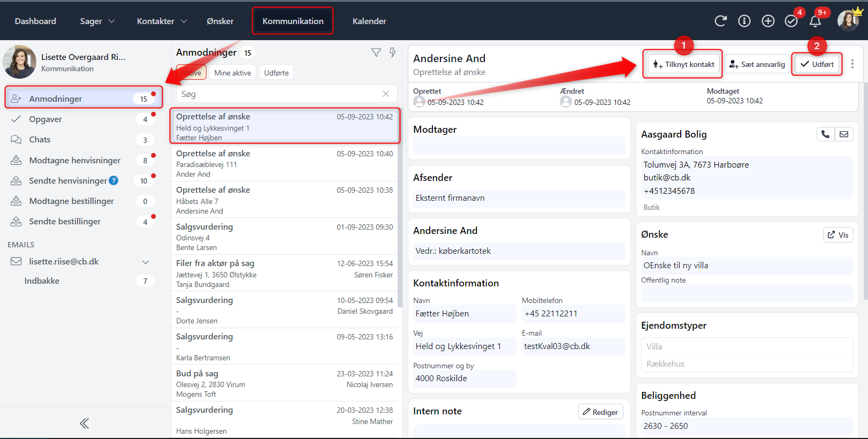The image size is (868, 439).
Task: Select Villa under Ejendomstyper
Action: [x=747, y=346]
